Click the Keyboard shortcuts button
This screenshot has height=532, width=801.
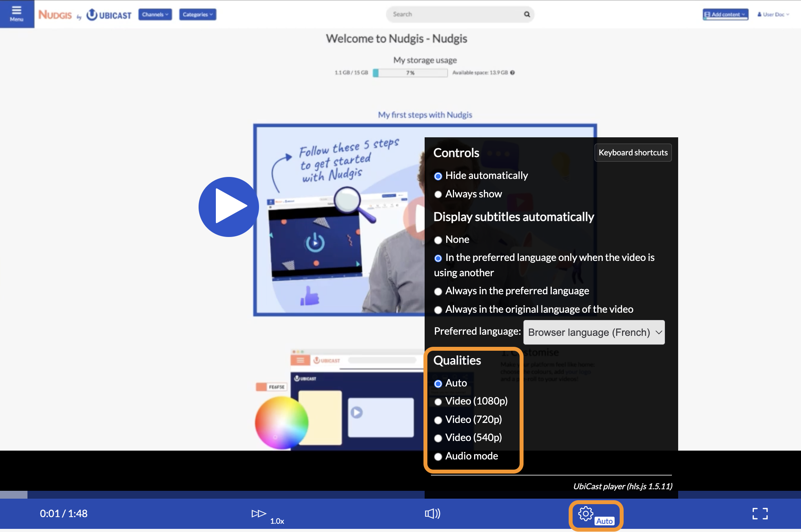pyautogui.click(x=633, y=153)
